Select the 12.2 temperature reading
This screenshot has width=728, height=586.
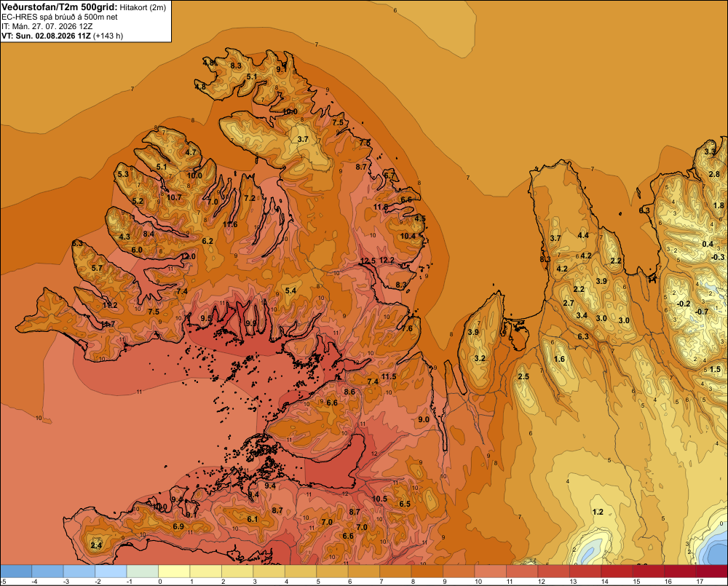tap(387, 260)
